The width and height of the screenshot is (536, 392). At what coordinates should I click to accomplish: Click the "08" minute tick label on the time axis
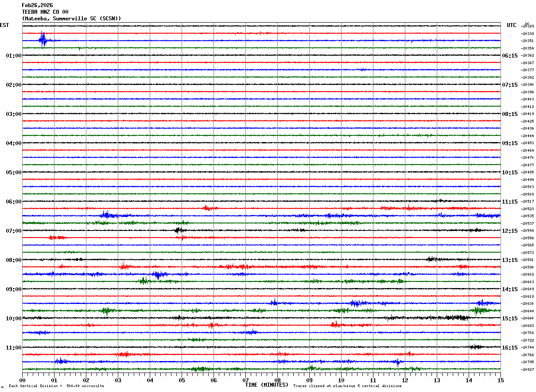(x=277, y=380)
